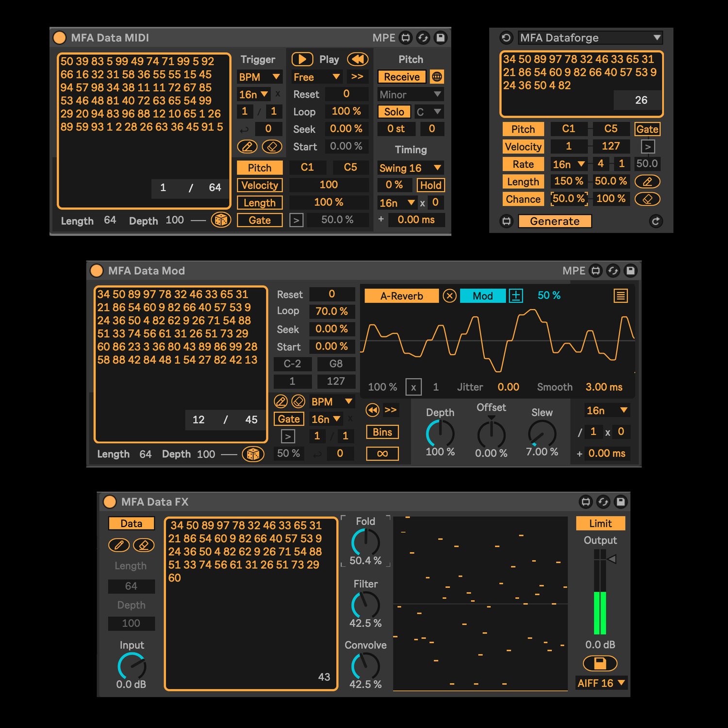Enable Receive in MFA Data MIDI

coord(401,77)
